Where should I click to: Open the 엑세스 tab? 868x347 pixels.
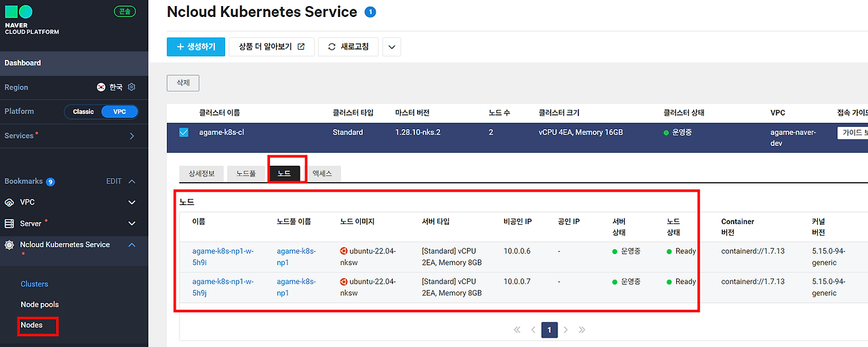point(323,173)
